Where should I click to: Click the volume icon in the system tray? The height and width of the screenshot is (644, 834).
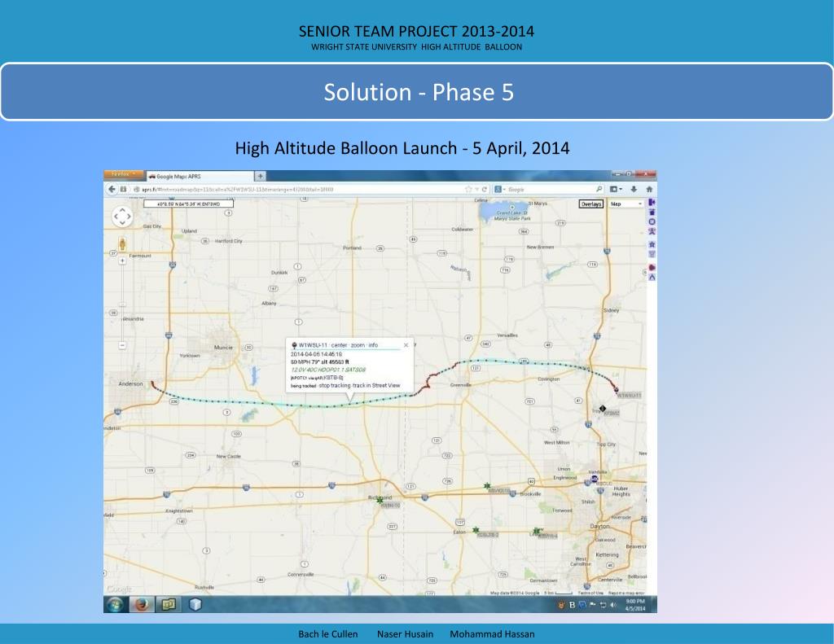[612, 605]
